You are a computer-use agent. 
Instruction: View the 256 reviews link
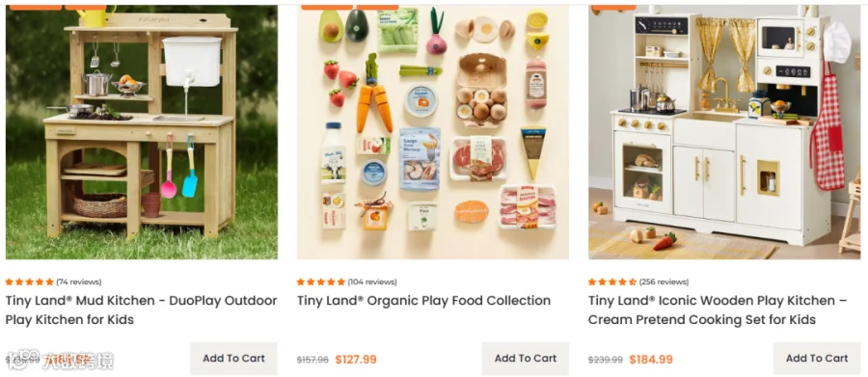[x=664, y=282]
